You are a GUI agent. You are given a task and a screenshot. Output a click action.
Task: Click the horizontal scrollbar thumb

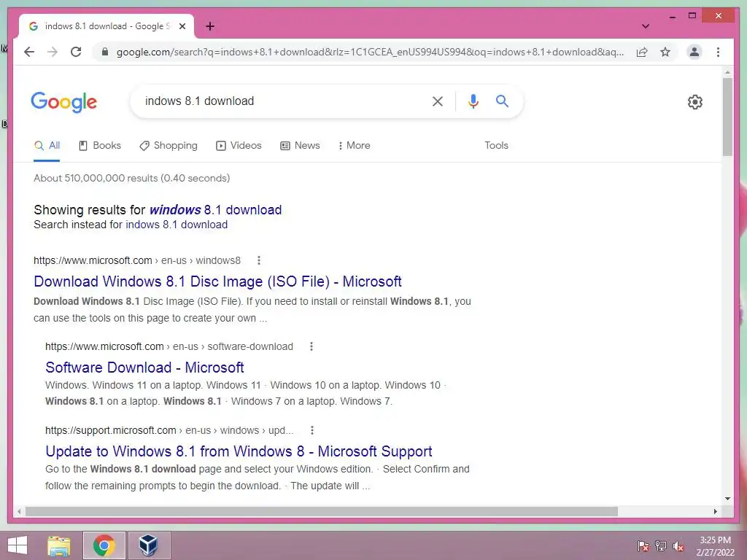pos(322,511)
